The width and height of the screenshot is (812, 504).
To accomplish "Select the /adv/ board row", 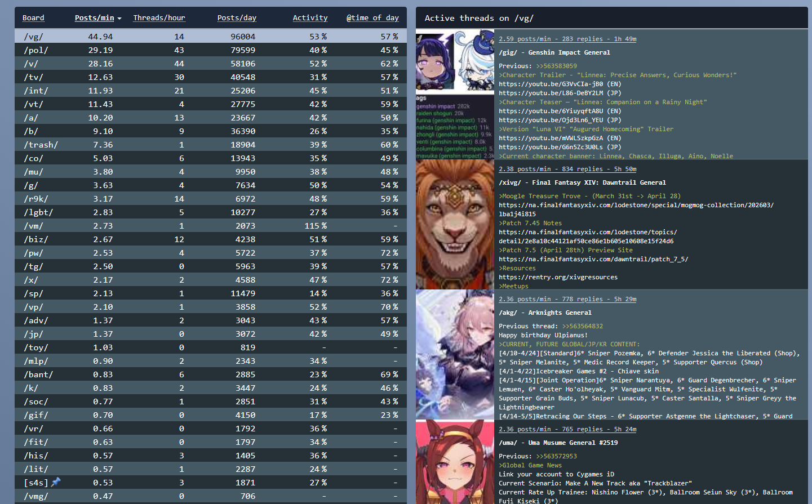I will click(211, 320).
